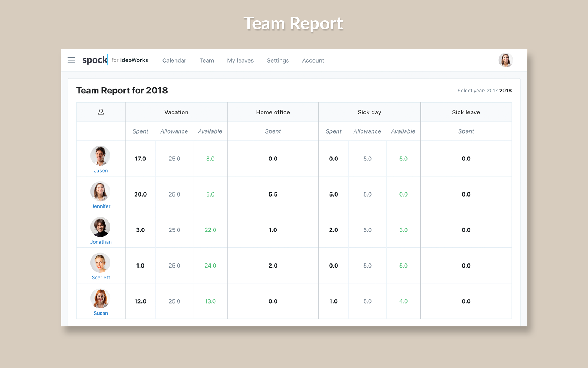The image size is (588, 368).
Task: Open Jonathan's name link
Action: (101, 242)
